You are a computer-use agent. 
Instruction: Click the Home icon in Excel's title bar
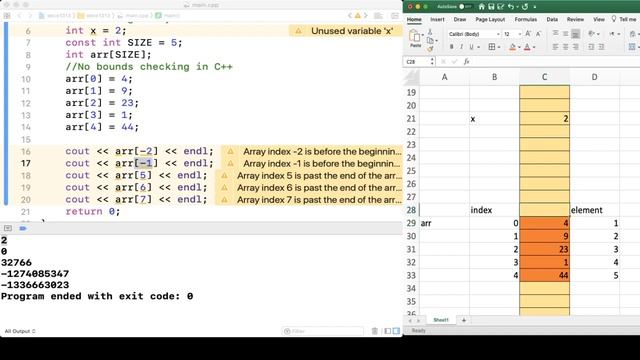(482, 7)
